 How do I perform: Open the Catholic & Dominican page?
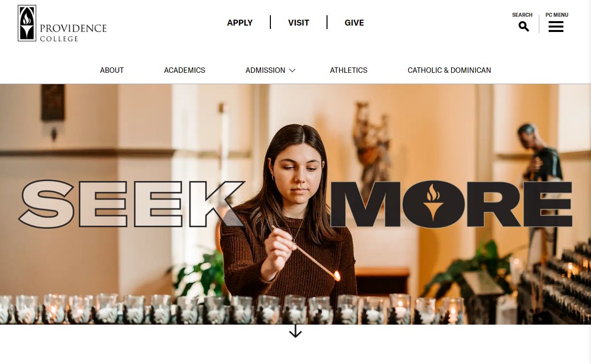[449, 70]
